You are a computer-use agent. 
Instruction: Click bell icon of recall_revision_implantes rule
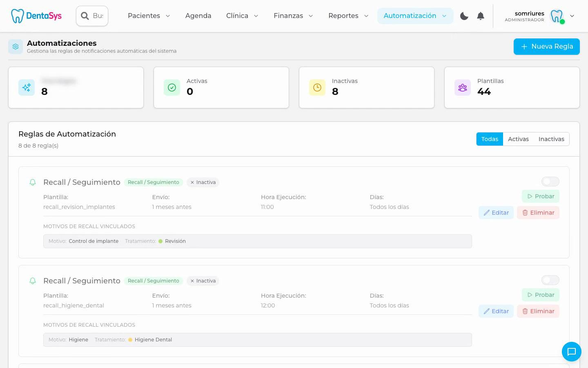(x=33, y=182)
